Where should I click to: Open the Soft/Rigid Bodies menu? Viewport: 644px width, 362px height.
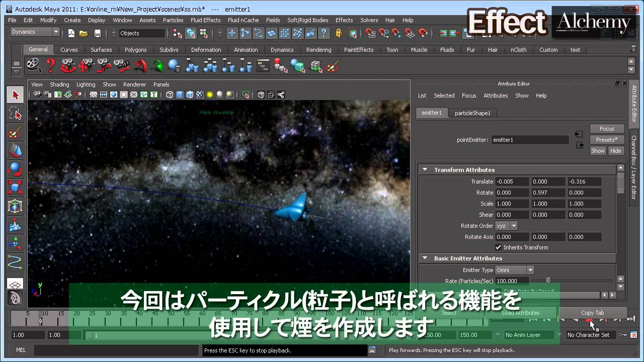pyautogui.click(x=307, y=20)
